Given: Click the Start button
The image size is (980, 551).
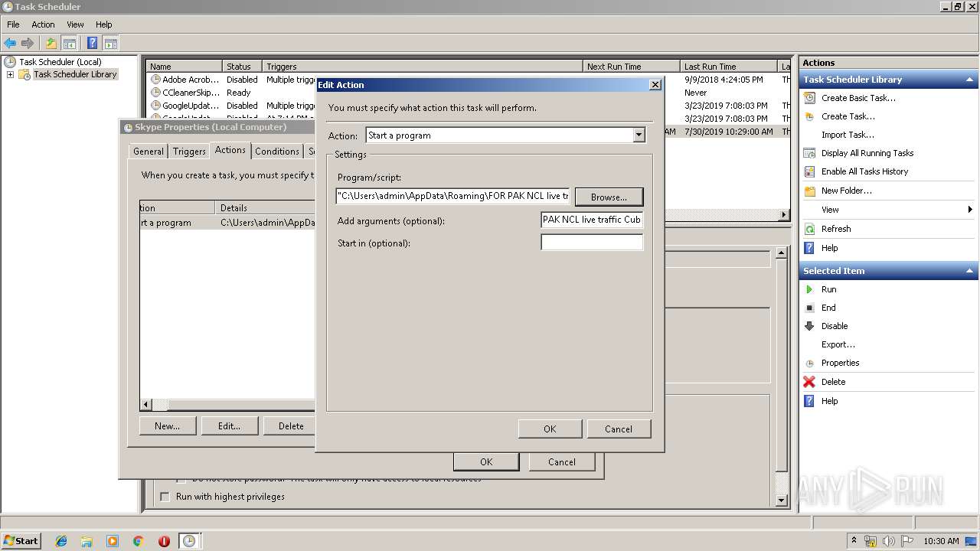Looking at the screenshot, I should click(x=21, y=541).
